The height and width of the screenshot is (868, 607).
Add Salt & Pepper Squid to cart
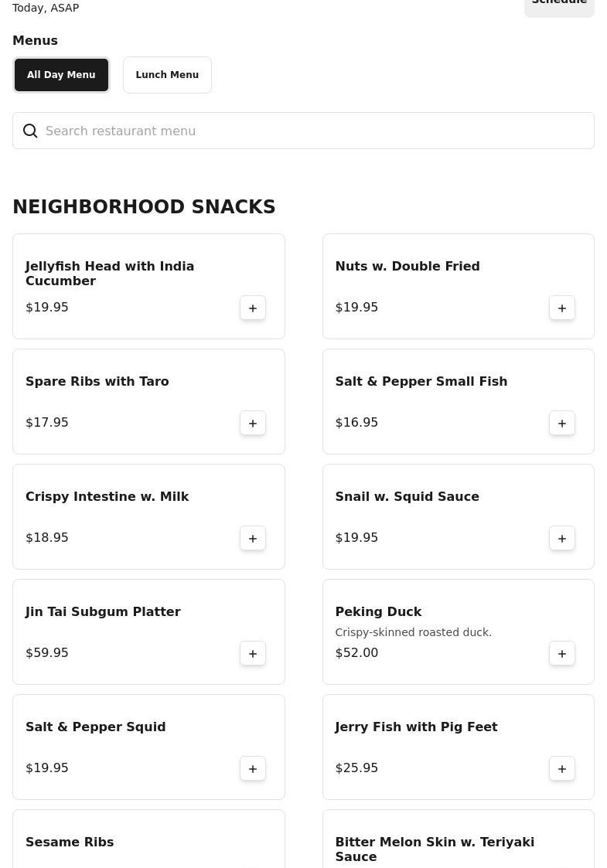pyautogui.click(x=253, y=768)
